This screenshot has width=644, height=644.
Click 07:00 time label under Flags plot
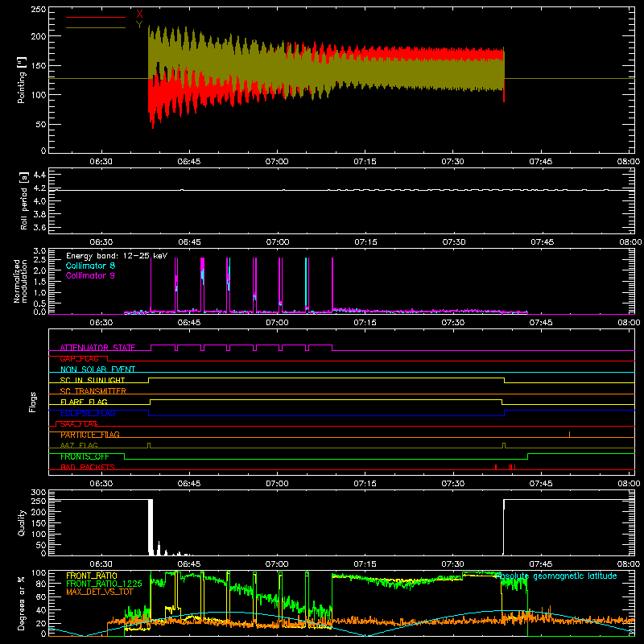click(x=277, y=484)
